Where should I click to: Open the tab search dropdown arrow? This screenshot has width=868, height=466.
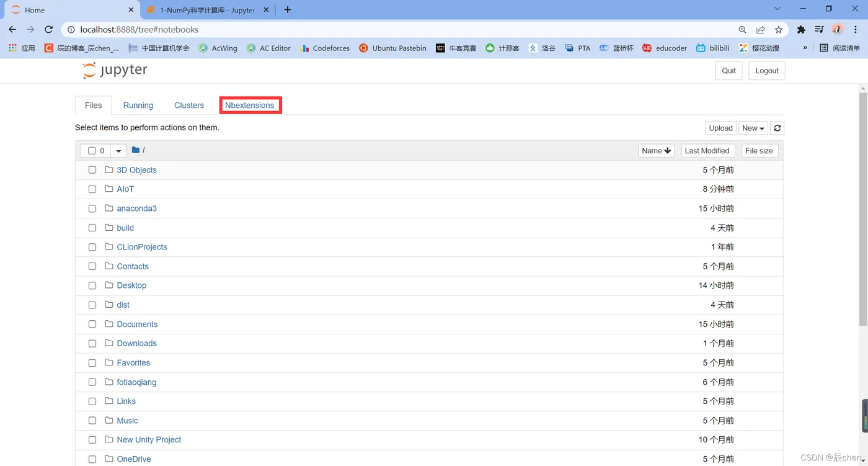[777, 9]
